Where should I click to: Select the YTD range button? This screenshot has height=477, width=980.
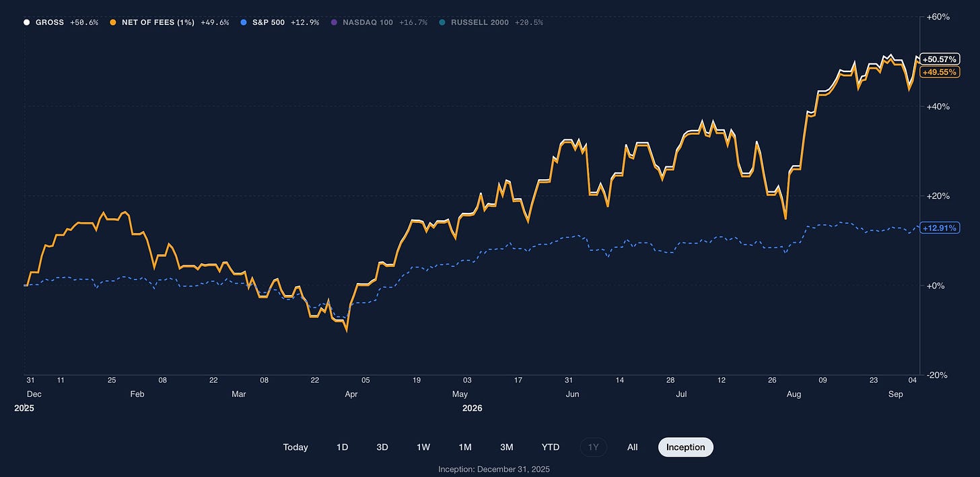(551, 447)
